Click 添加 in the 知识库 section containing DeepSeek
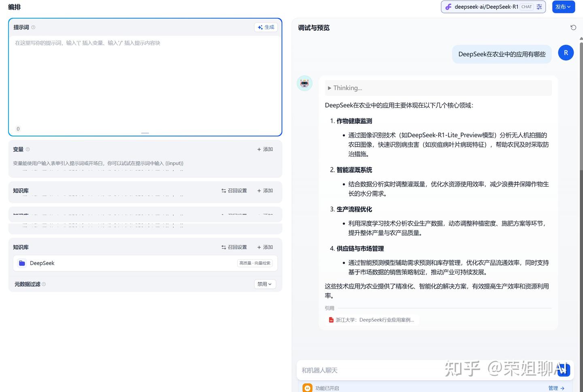The width and height of the screenshot is (583, 392). [x=265, y=247]
